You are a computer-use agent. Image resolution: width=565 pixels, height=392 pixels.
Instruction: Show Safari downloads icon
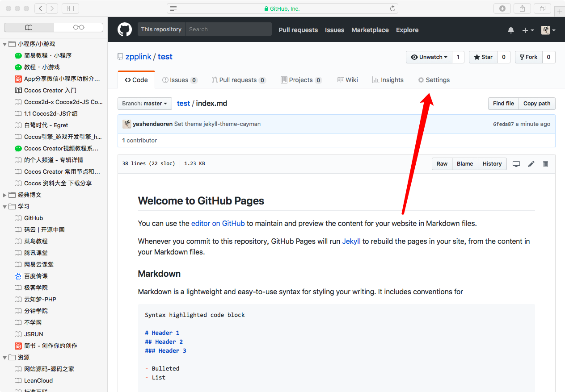(502, 8)
